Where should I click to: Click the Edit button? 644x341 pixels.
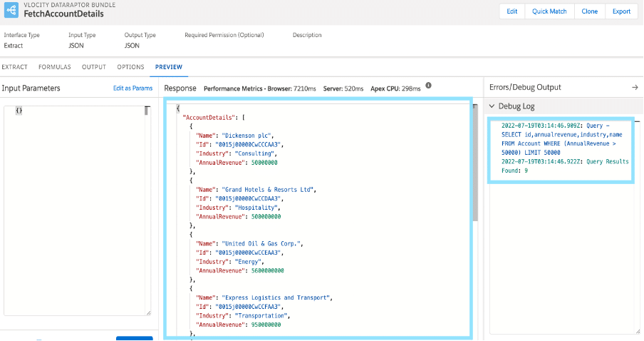[511, 11]
